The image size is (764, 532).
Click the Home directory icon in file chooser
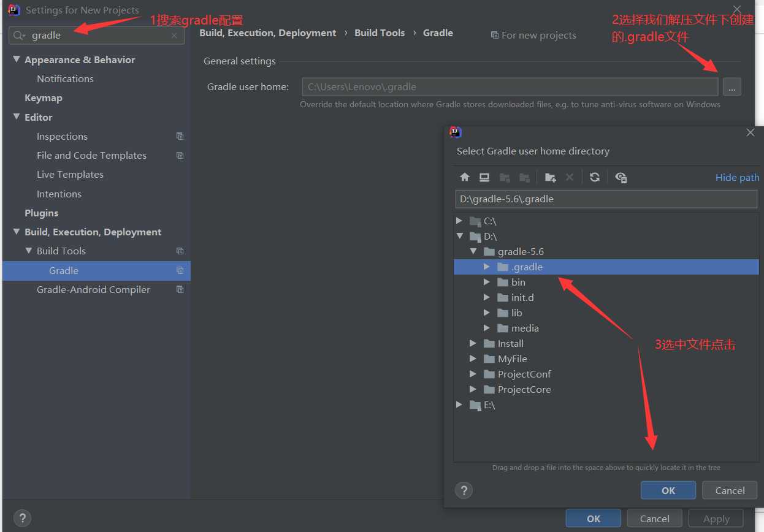(x=465, y=177)
